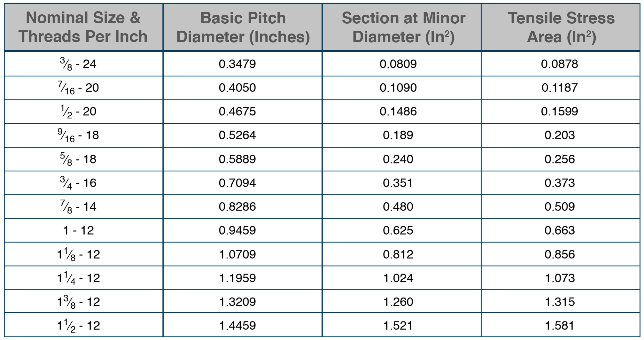Select the pitch diameter value 0.5889
The image size is (644, 340).
point(237,159)
